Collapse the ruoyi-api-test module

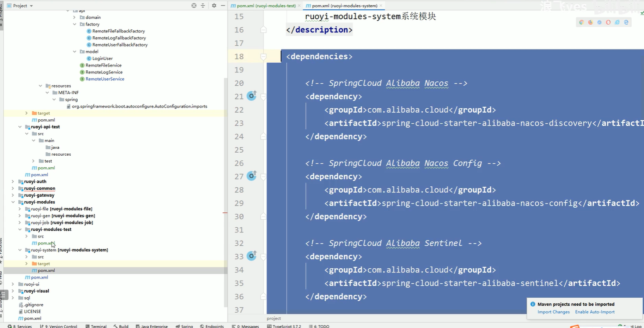[20, 127]
